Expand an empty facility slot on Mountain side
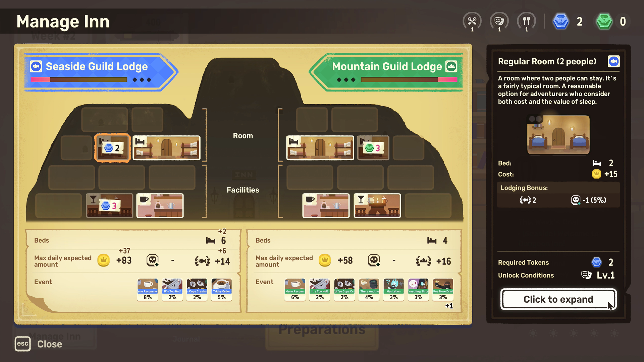The height and width of the screenshot is (362, 644). tap(428, 205)
